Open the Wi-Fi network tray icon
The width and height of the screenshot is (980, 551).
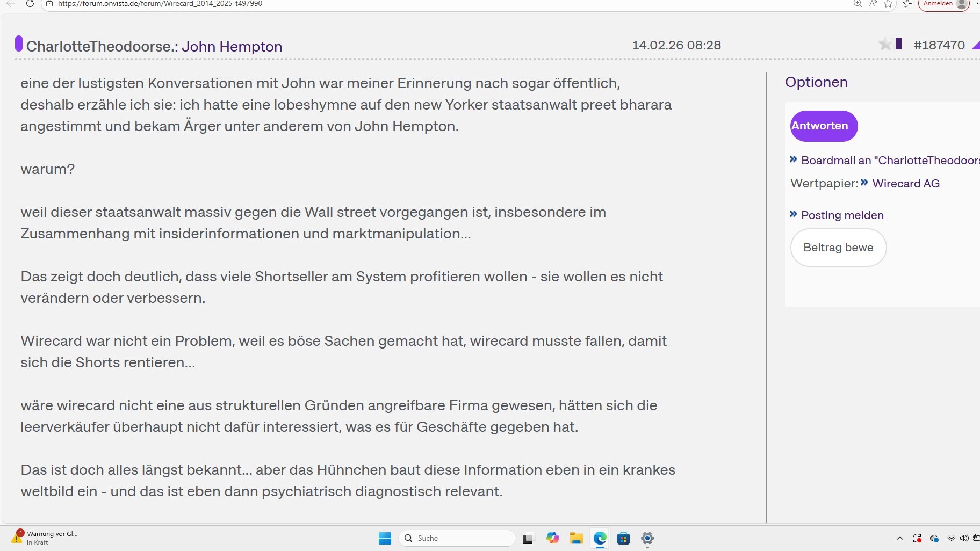point(952,538)
